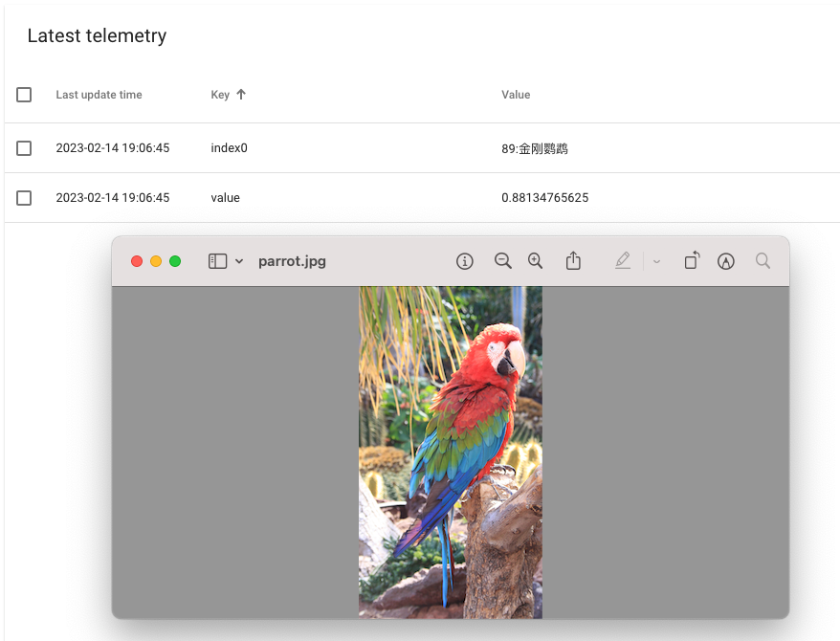Activate the highlight pen tool
The height and width of the screenshot is (641, 840).
pos(623,261)
